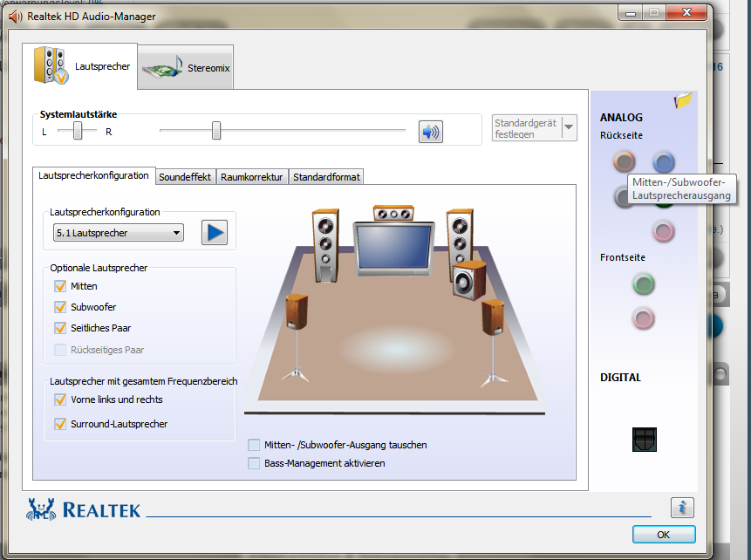The image size is (751, 560).
Task: Open the connector settings folder icon
Action: pos(682,100)
